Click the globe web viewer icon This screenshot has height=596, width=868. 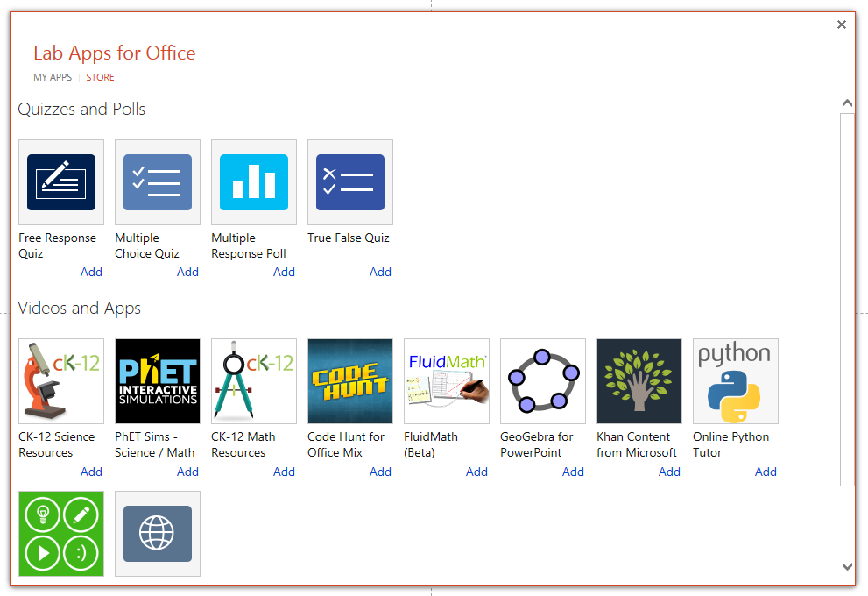[x=158, y=534]
